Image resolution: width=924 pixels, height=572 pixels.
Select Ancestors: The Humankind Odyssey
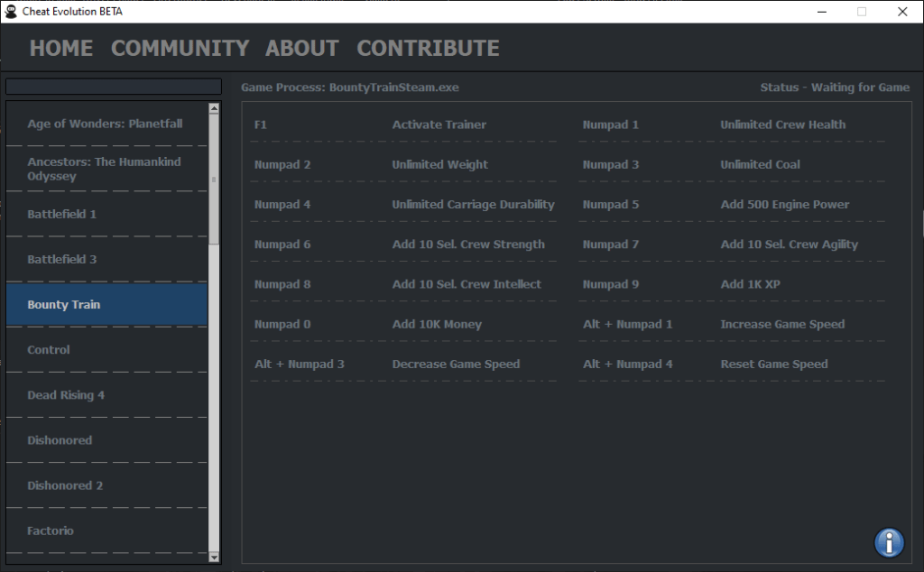pyautogui.click(x=106, y=169)
